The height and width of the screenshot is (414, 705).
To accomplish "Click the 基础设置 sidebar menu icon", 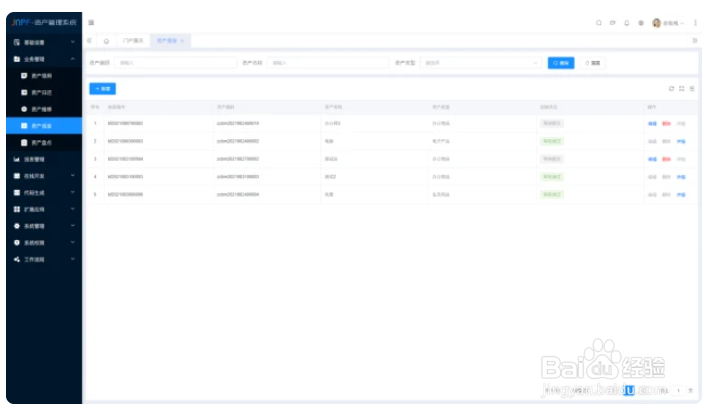I will pyautogui.click(x=17, y=42).
